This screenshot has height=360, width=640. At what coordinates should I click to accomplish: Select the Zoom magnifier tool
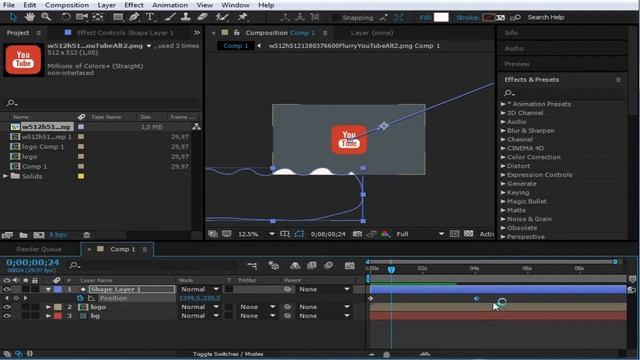coord(46,17)
